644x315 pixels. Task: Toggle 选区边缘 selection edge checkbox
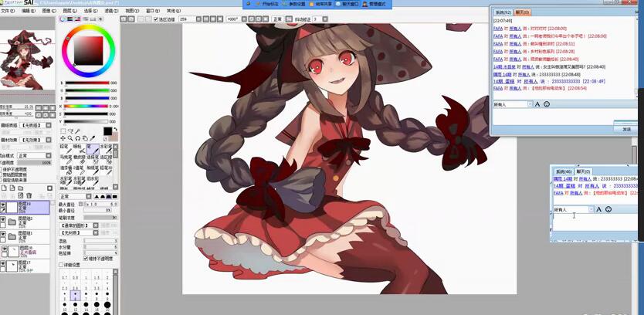pos(156,19)
